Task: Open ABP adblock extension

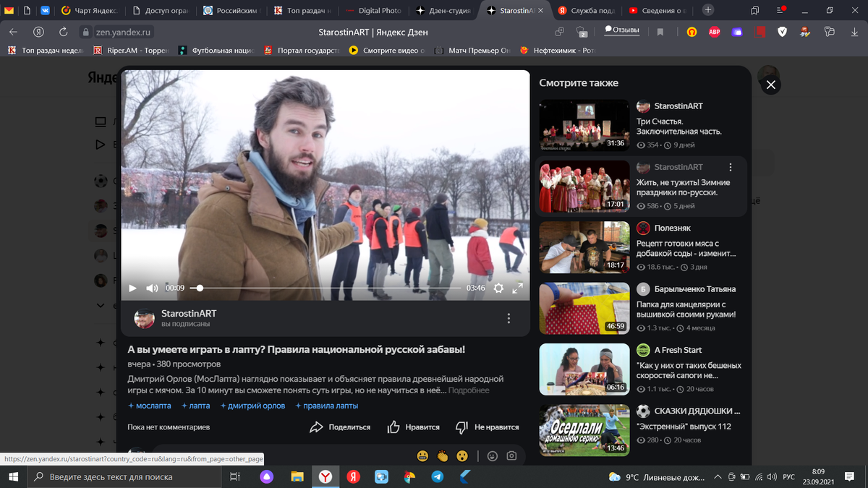Action: [x=714, y=32]
